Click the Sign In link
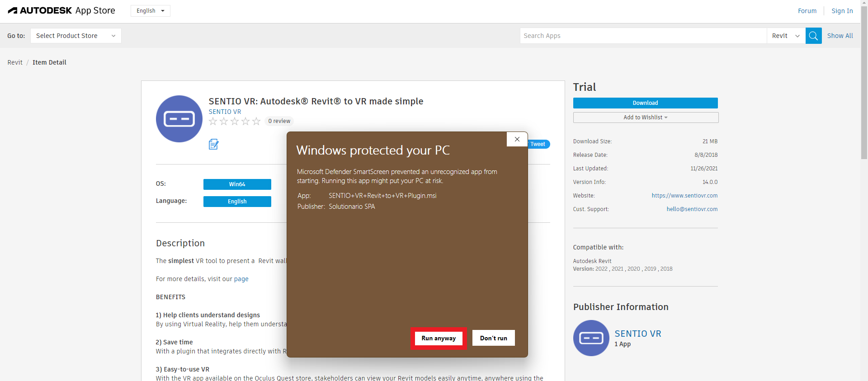The height and width of the screenshot is (381, 868). 842,11
